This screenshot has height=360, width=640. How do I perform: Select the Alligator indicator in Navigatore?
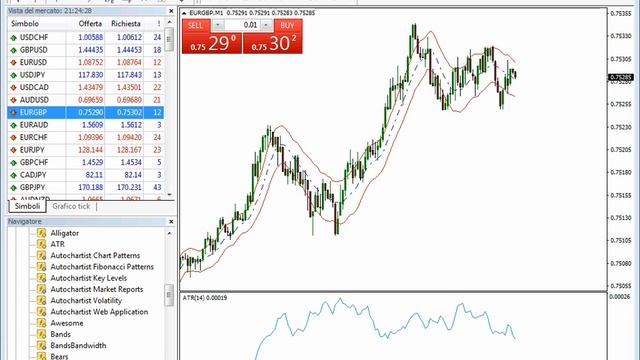pyautogui.click(x=64, y=233)
